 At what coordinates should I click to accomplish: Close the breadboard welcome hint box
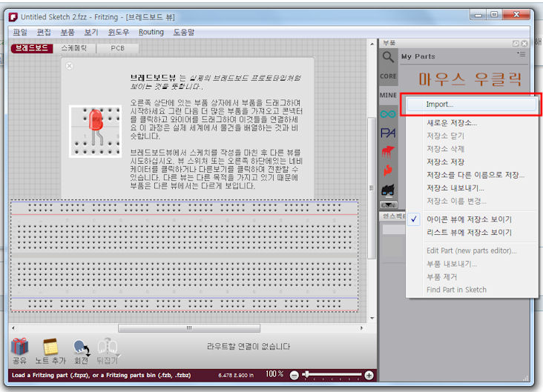70,66
